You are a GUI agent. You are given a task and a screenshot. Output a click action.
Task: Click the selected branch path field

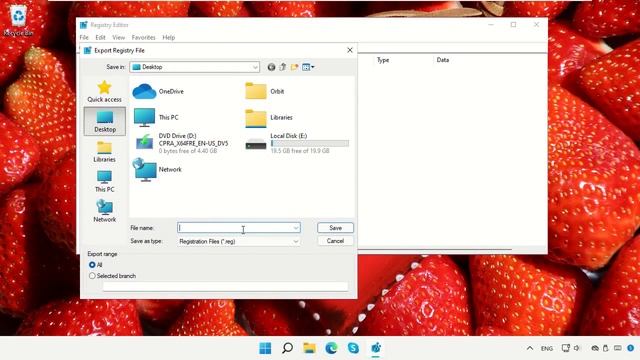[225, 287]
